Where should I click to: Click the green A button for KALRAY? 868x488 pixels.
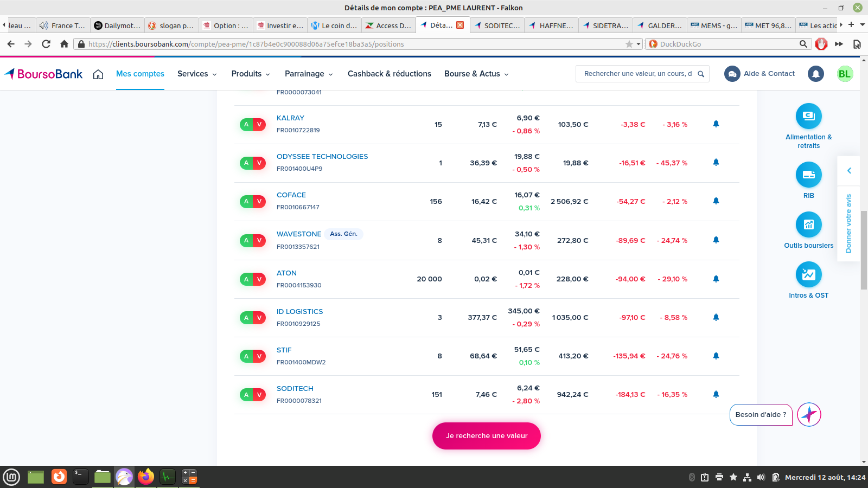click(246, 125)
